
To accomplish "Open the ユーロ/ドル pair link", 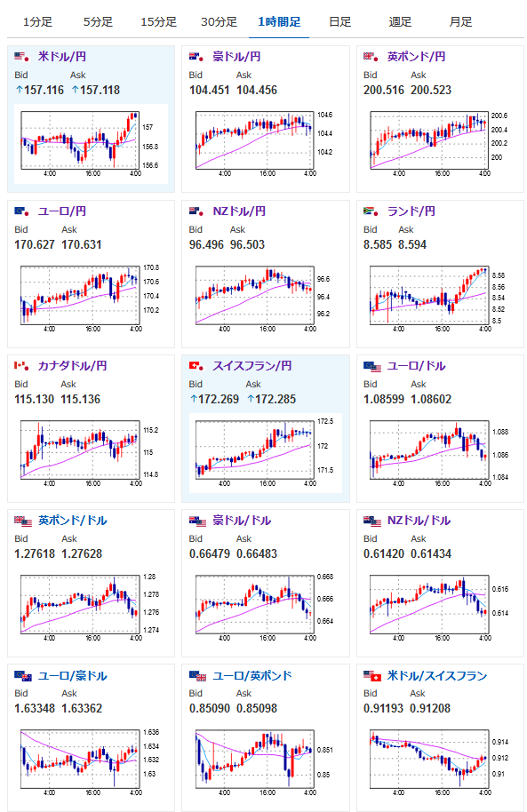I will 416,366.
